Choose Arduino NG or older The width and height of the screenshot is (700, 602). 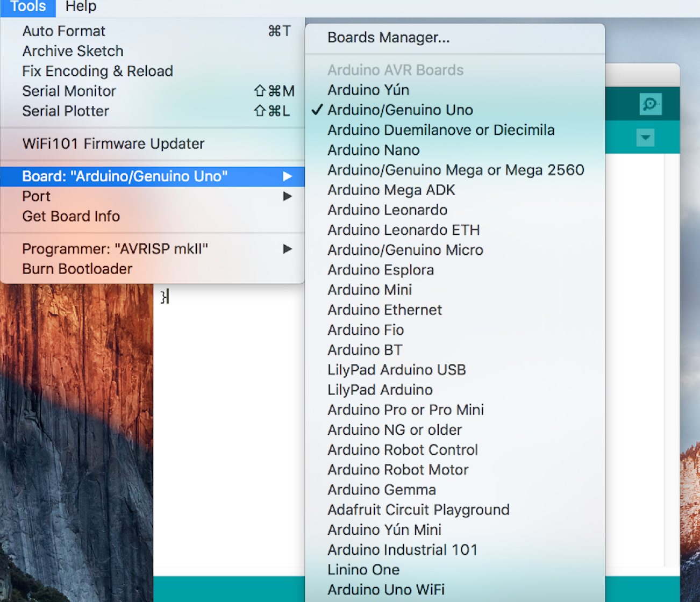pyautogui.click(x=455, y=430)
